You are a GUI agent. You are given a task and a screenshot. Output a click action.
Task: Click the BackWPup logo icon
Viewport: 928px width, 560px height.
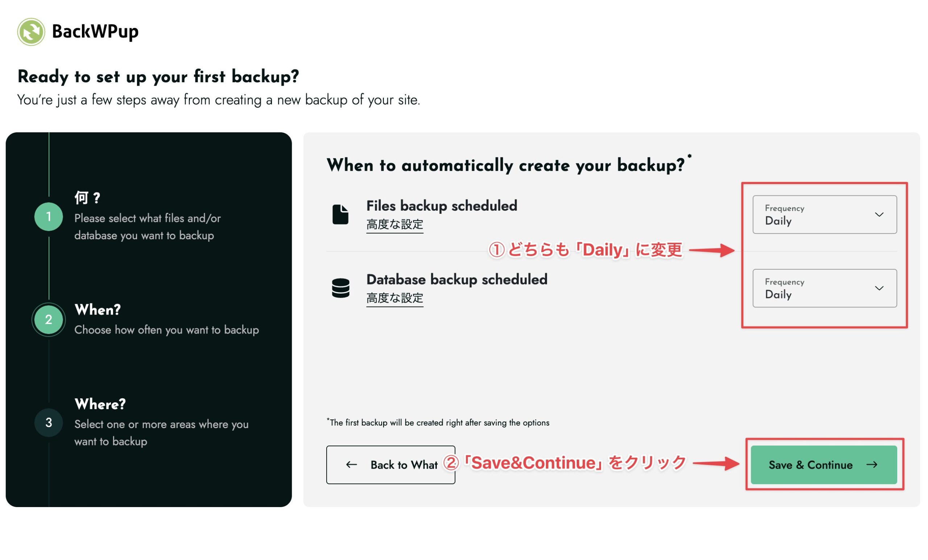pyautogui.click(x=31, y=32)
